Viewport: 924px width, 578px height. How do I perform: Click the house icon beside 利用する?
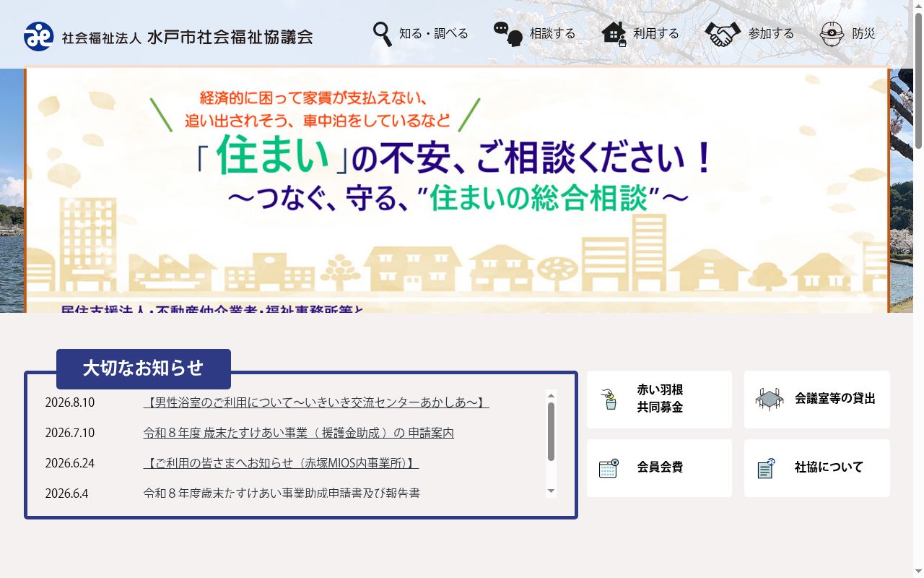pos(614,34)
